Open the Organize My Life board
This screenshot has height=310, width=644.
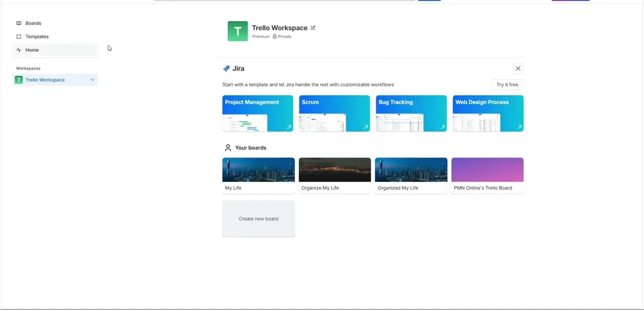click(x=335, y=176)
